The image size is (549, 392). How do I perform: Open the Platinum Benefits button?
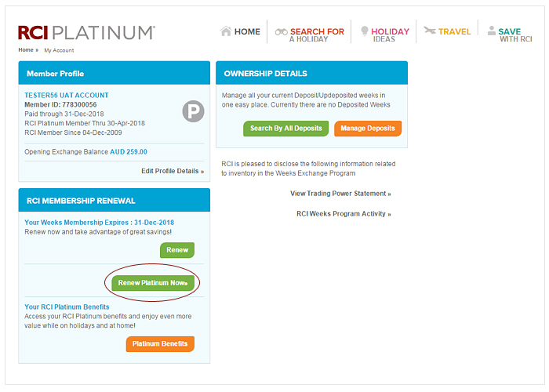pos(160,343)
